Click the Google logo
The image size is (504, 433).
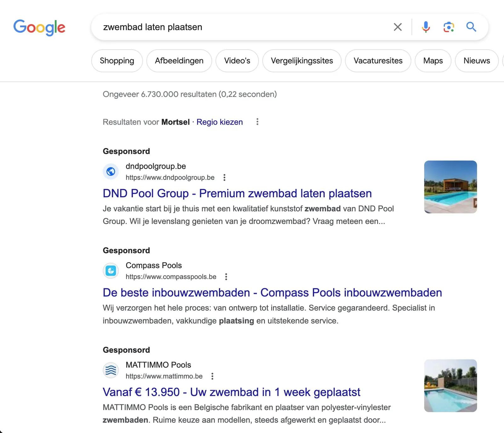[39, 27]
